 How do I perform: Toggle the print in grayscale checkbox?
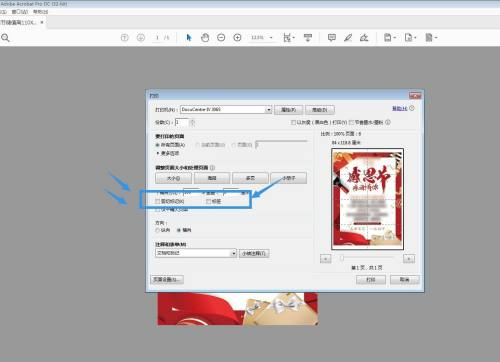(293, 122)
